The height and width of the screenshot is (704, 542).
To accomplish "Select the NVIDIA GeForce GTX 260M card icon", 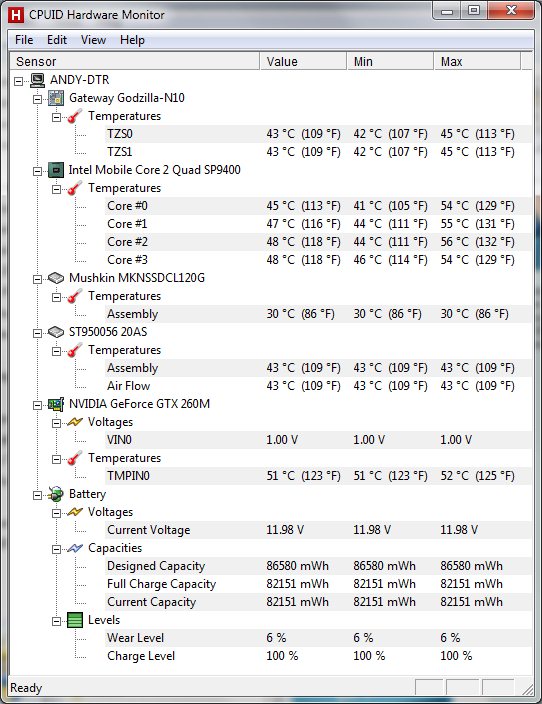I will [x=56, y=404].
